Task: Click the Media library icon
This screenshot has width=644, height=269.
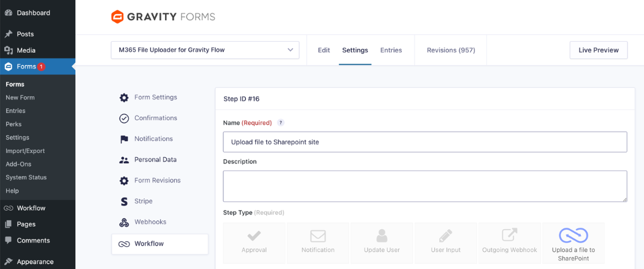Action: coord(9,50)
